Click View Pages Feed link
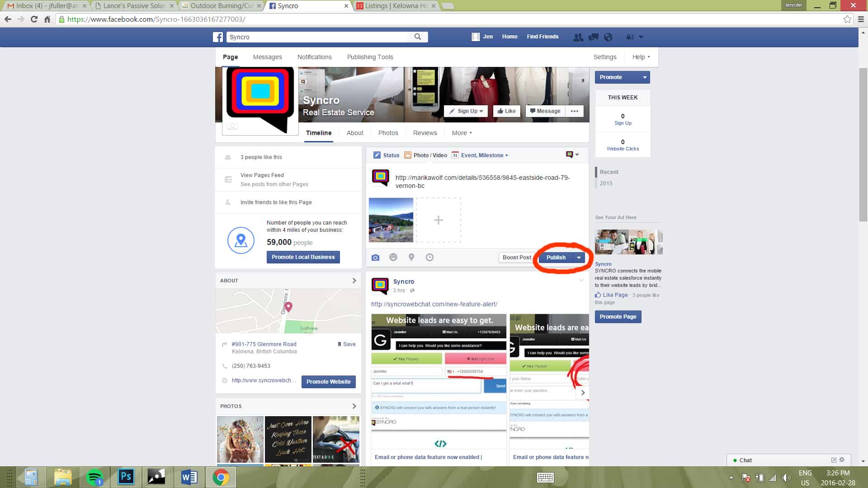The height and width of the screenshot is (488, 868). coord(262,175)
